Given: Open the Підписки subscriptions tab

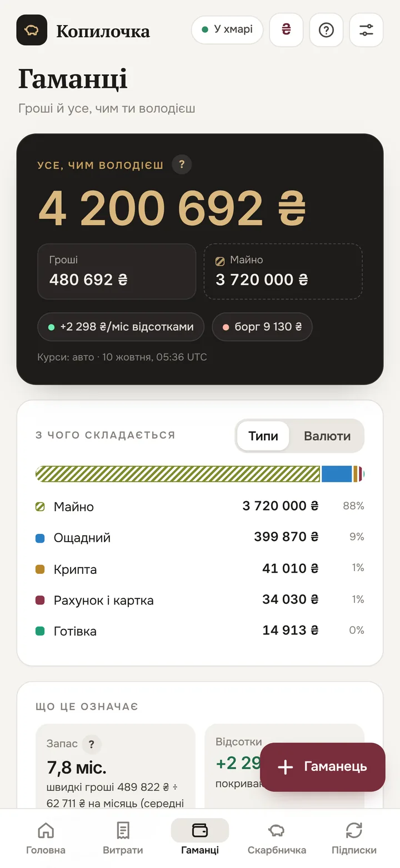Looking at the screenshot, I should coord(354,838).
